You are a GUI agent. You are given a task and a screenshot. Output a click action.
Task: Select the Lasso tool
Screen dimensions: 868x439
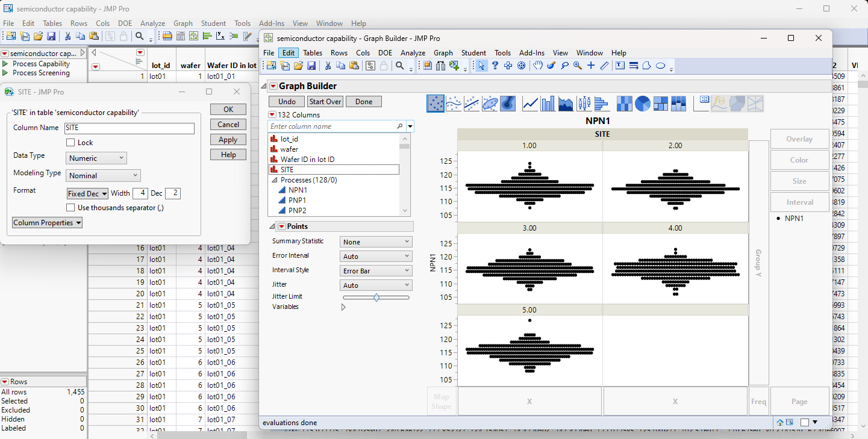pyautogui.click(x=564, y=66)
